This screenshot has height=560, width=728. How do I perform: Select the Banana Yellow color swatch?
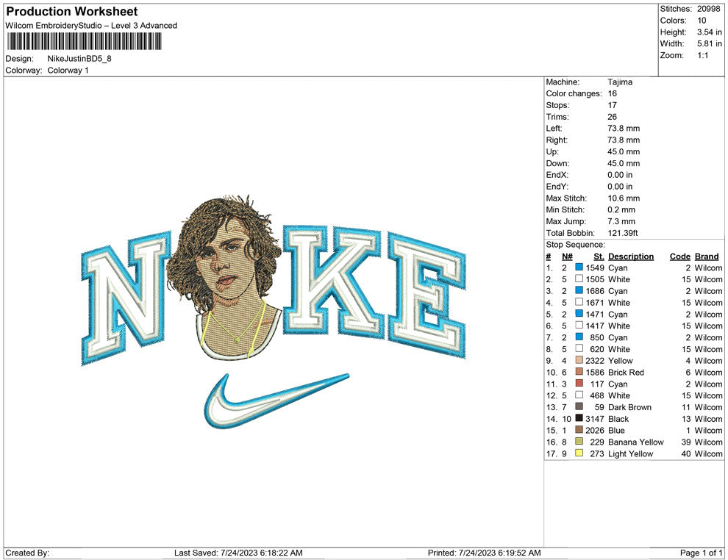[x=579, y=441]
